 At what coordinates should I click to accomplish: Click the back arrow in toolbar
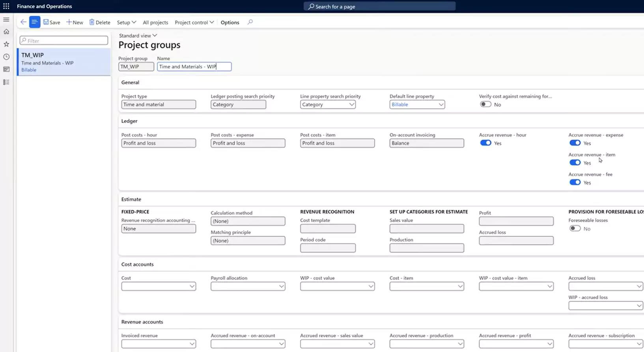click(x=23, y=22)
